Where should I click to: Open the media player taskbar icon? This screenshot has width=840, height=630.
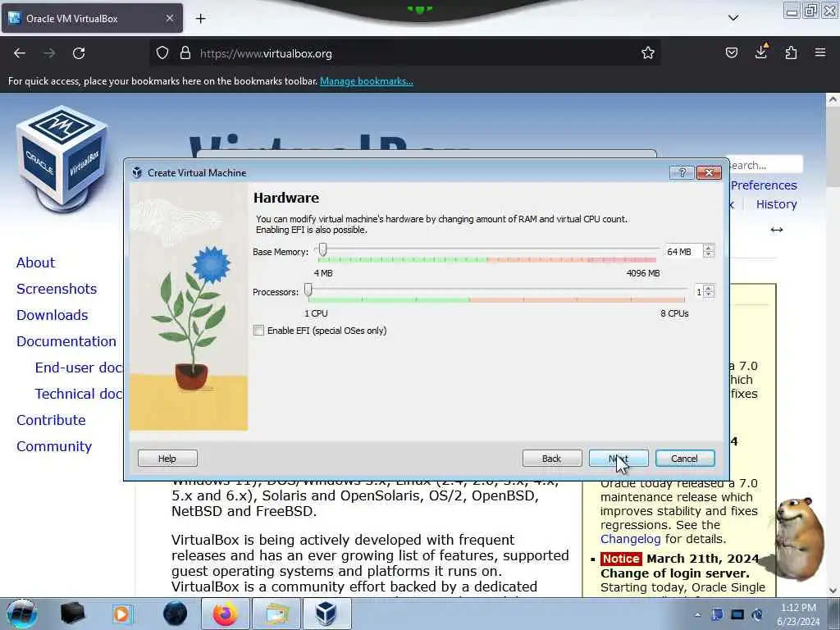tap(122, 614)
